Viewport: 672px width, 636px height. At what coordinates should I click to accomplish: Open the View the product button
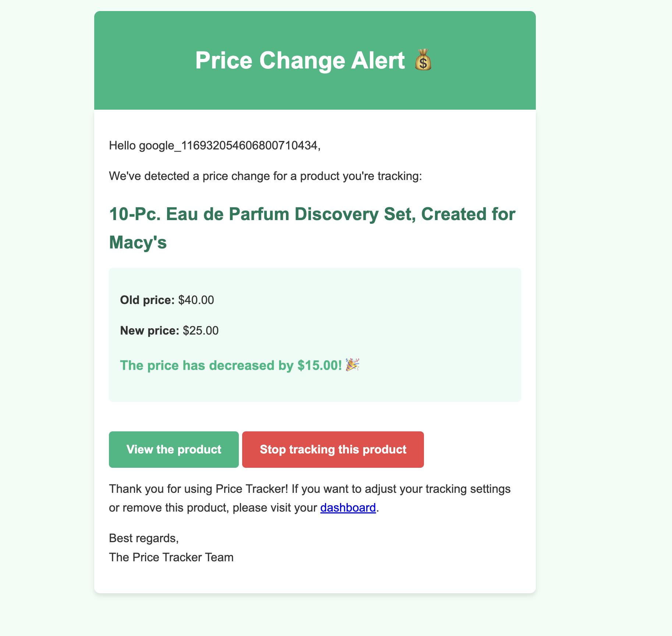pyautogui.click(x=174, y=449)
